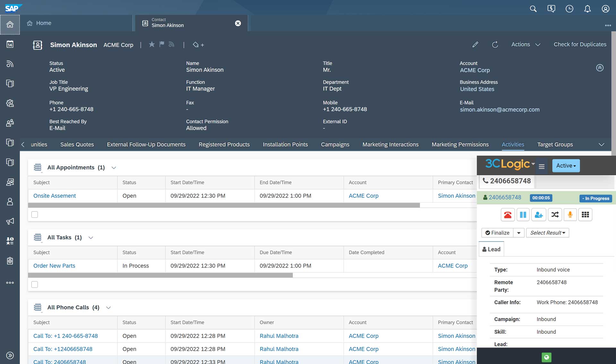Screen dimensions: 616x364
Task: Open the Onsite Assement appointment
Action: pos(55,196)
